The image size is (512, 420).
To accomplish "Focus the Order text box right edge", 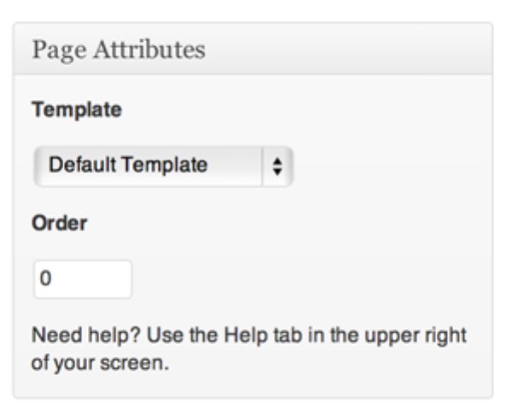I will click(126, 279).
